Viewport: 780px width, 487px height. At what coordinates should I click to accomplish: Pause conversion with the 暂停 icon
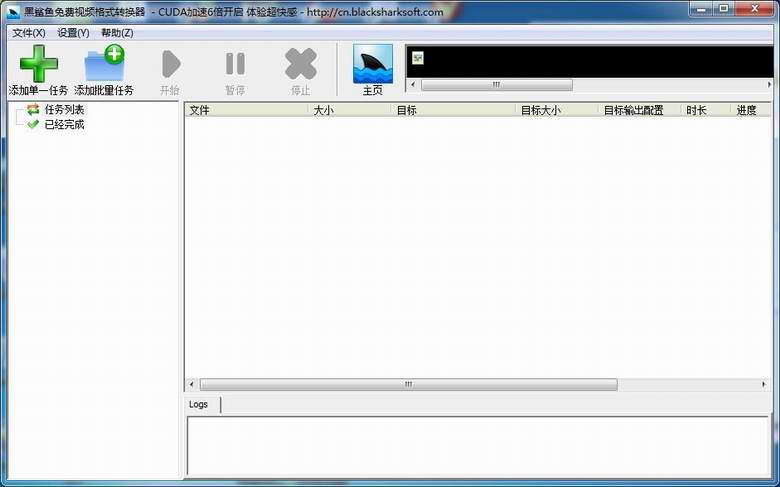[x=235, y=64]
